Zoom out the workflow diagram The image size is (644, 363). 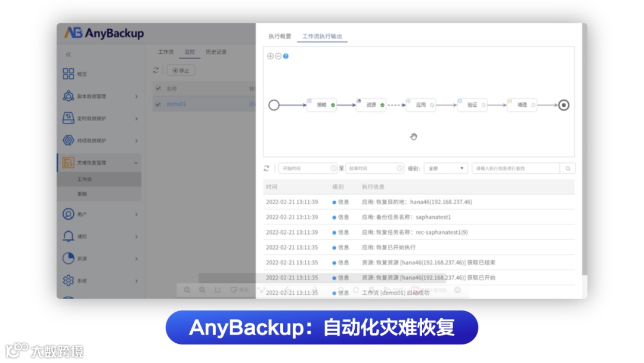point(278,56)
